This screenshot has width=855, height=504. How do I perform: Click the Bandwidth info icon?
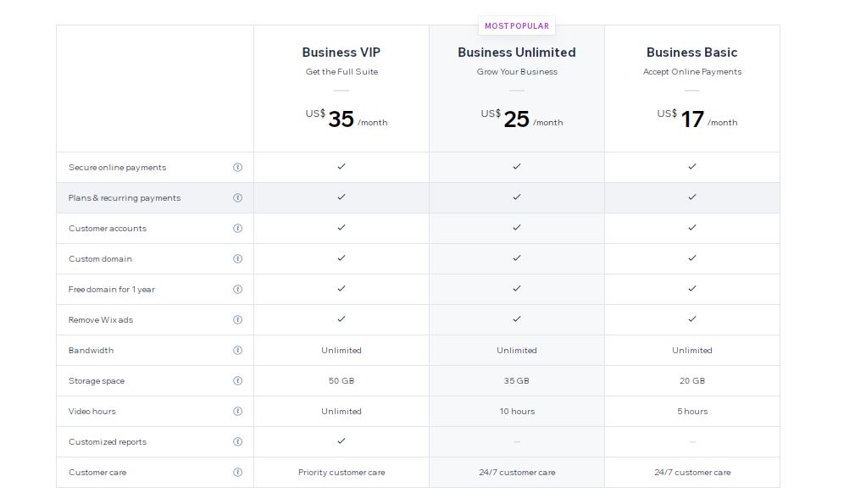[x=238, y=351]
